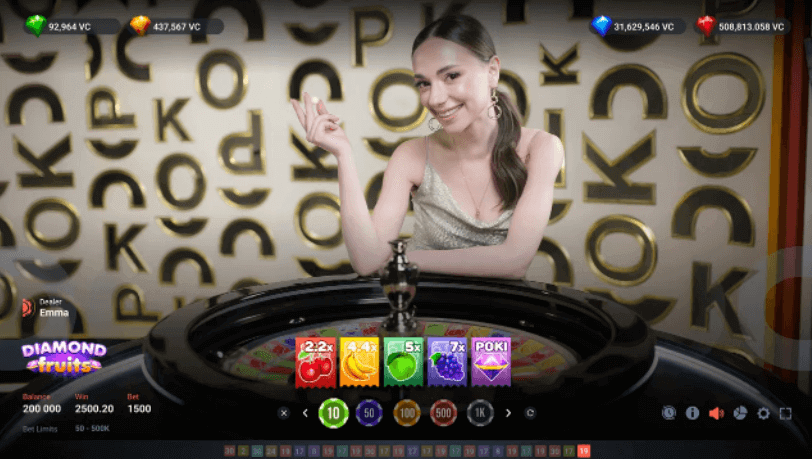Image resolution: width=812 pixels, height=459 pixels.
Task: Click the Diamond Fruits game logo
Action: [64, 358]
